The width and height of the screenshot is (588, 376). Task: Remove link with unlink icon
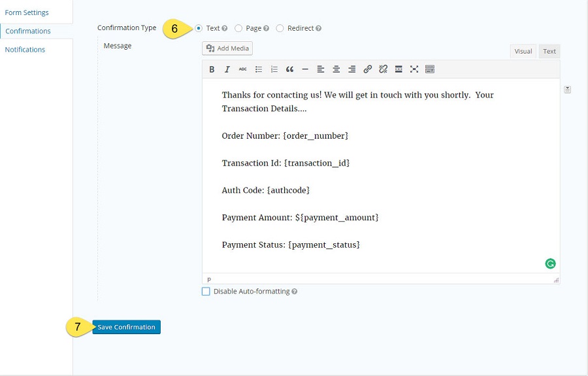383,69
